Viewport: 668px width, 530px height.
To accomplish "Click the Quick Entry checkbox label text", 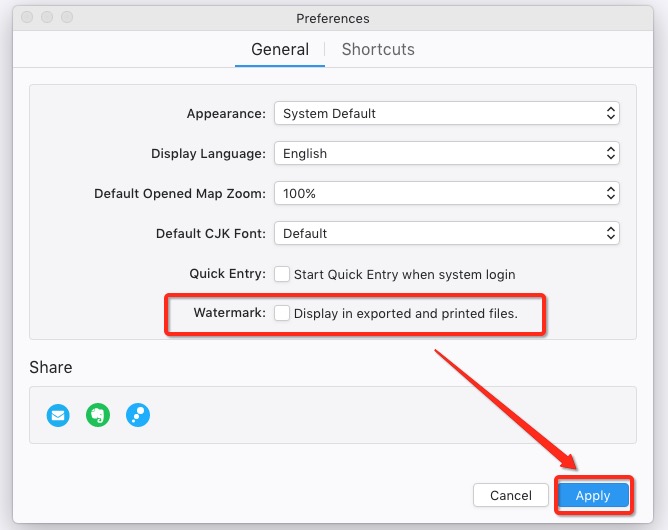I will click(404, 274).
